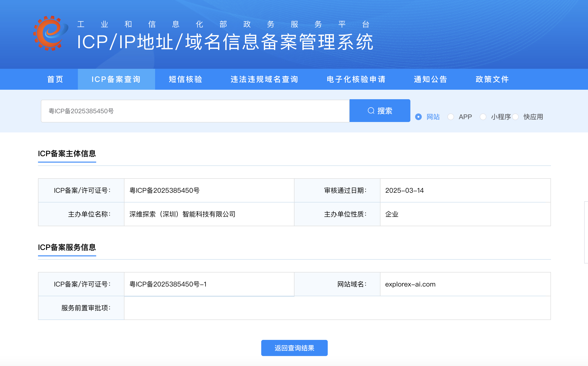Open 电子化核验申请 tab
Screen dimensions: 588x366
coord(356,80)
